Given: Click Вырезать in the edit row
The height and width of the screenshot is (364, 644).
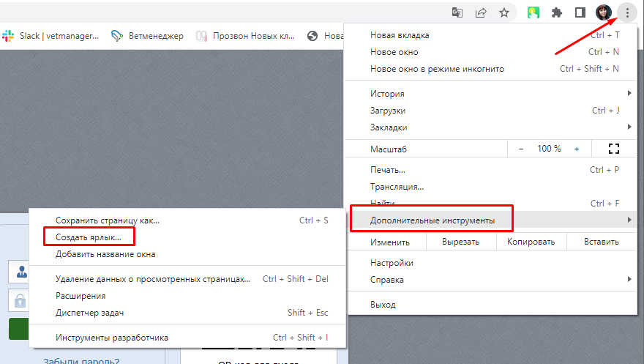Looking at the screenshot, I should 461,242.
